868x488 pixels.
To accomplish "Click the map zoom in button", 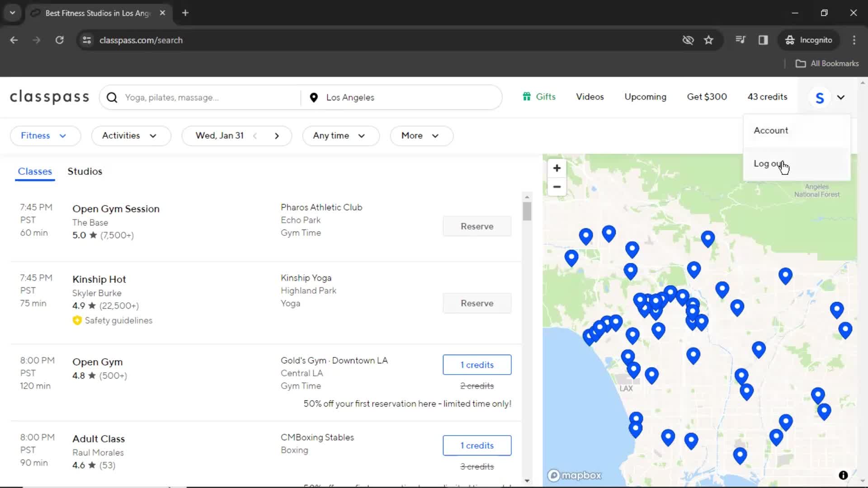I will point(557,168).
